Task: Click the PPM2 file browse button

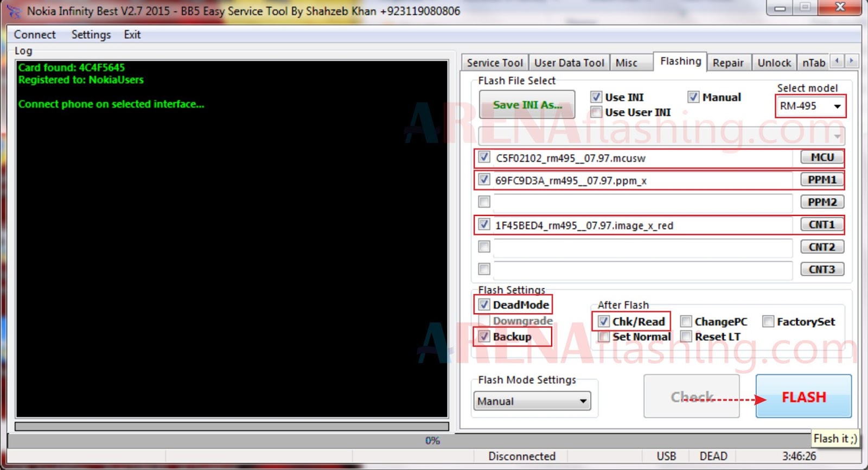Action: [x=822, y=202]
